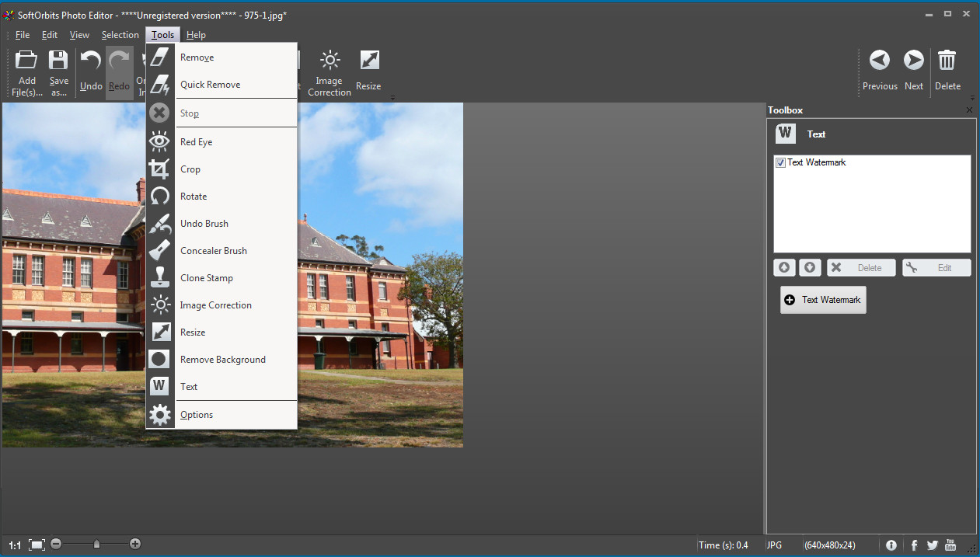This screenshot has width=980, height=557.
Task: Uncheck the Text Watermark checkbox
Action: pos(780,162)
